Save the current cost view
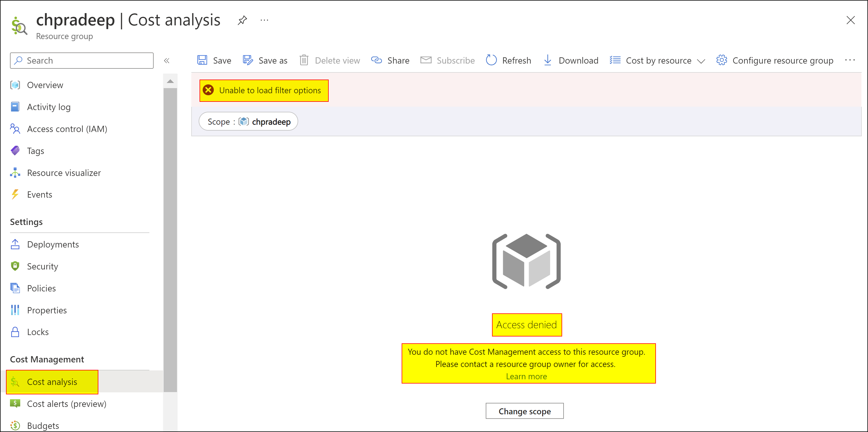This screenshot has width=868, height=432. tap(214, 60)
